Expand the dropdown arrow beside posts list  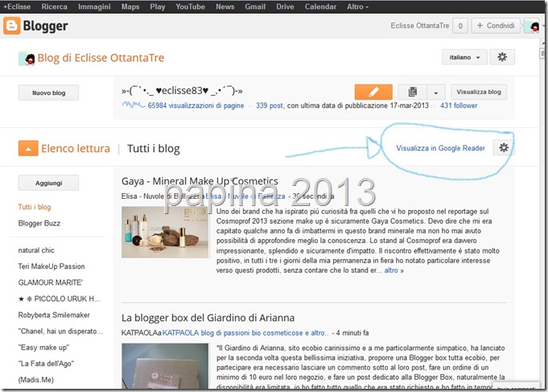(436, 93)
